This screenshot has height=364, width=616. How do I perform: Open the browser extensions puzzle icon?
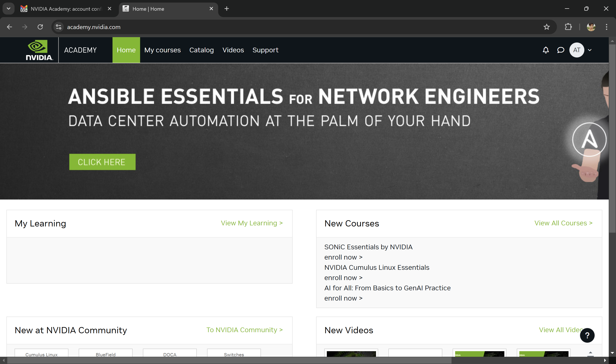568,27
